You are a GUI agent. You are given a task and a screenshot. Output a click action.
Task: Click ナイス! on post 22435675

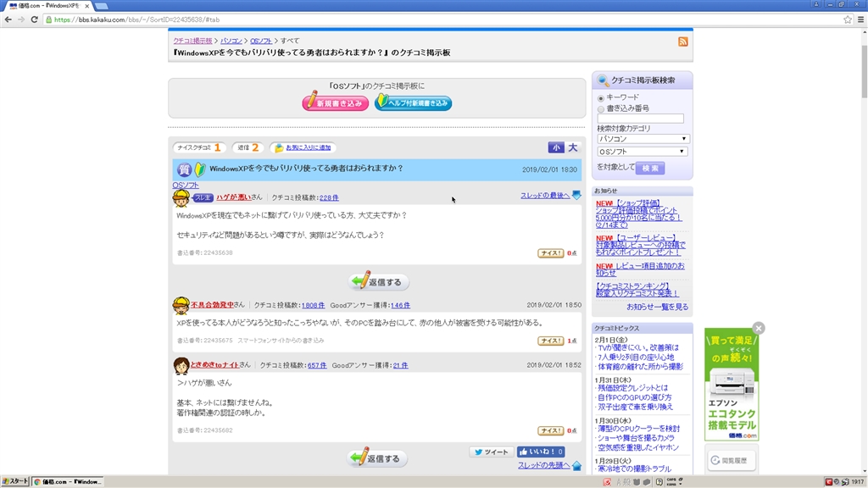click(x=551, y=341)
